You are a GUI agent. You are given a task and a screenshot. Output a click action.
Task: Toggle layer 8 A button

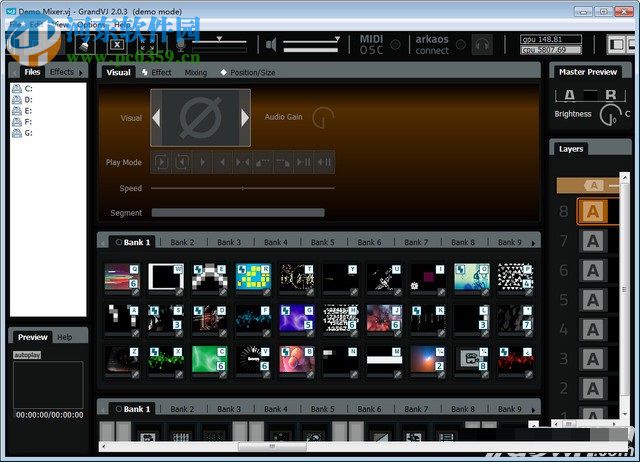click(x=593, y=211)
